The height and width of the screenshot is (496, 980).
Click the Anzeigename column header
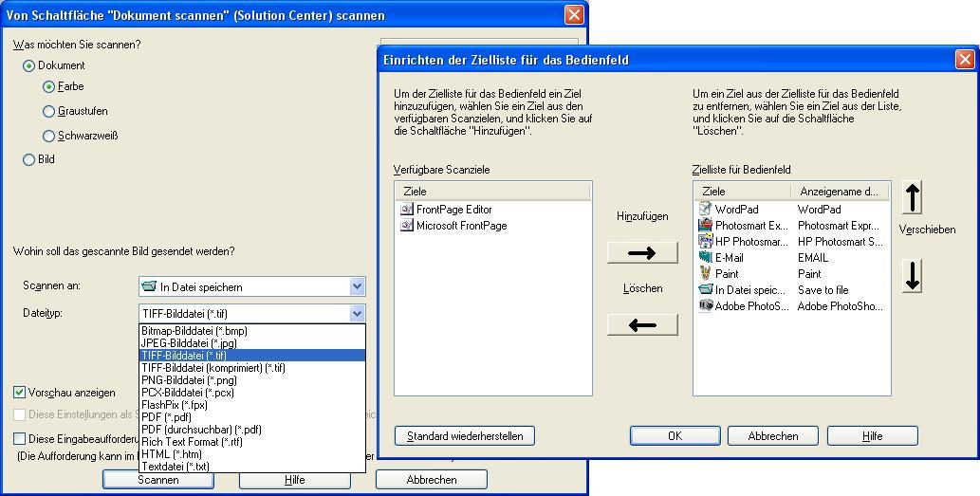tap(840, 192)
